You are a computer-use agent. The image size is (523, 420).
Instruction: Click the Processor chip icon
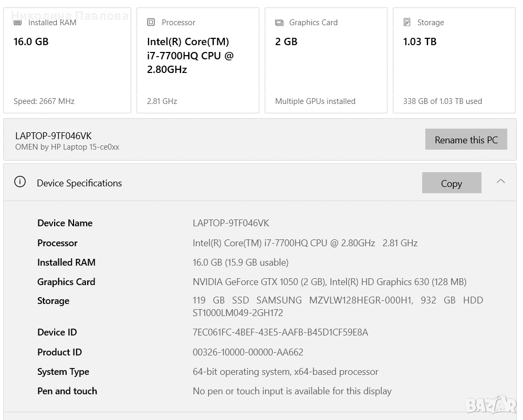[x=151, y=22]
